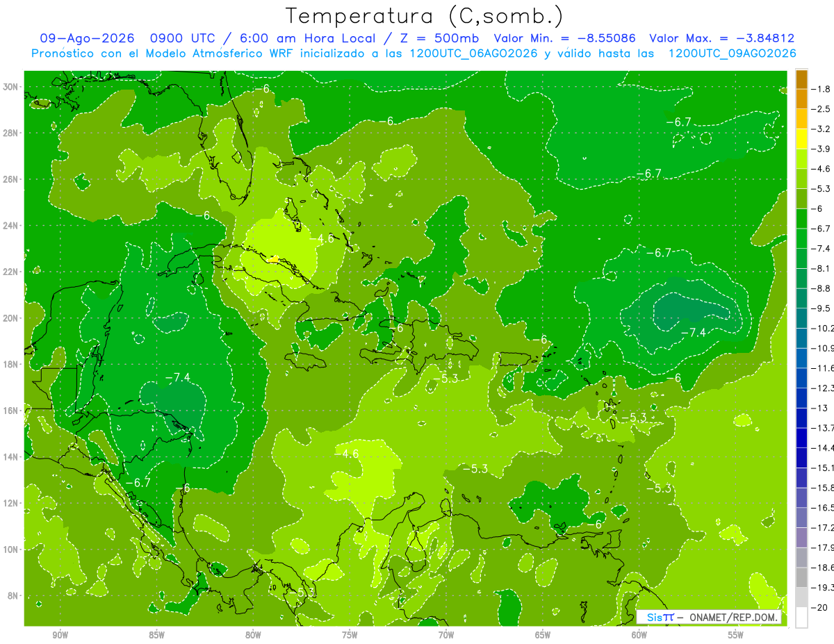The width and height of the screenshot is (834, 644).
Task: Click the legend value "-12.3"
Action: pyautogui.click(x=824, y=388)
